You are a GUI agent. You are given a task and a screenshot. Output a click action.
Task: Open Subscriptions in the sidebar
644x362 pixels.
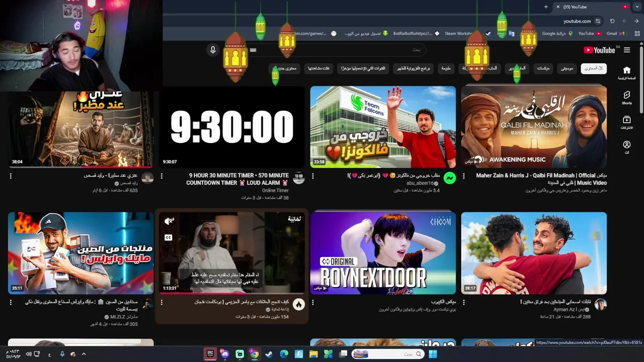626,123
